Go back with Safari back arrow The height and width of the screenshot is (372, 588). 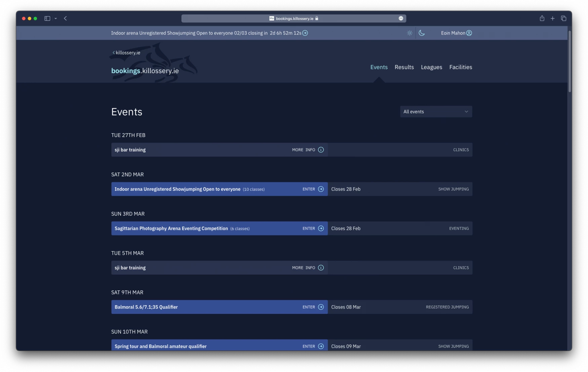click(x=66, y=18)
